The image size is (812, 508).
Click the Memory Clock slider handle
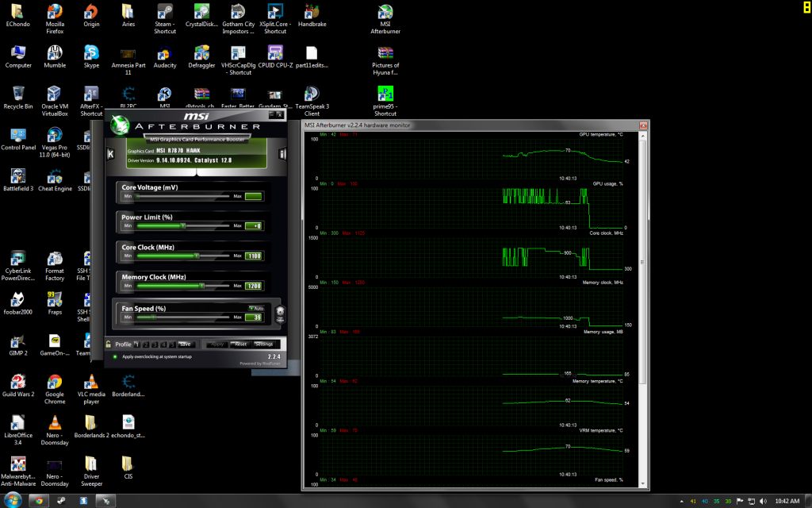[x=202, y=286]
